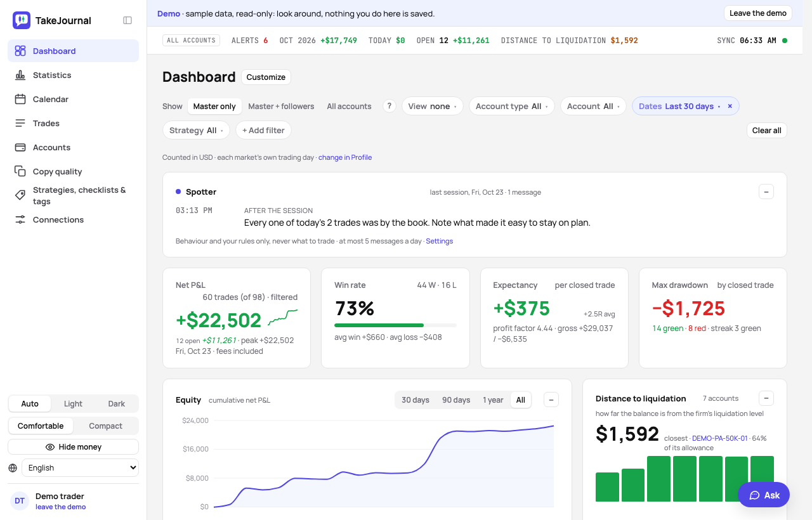Image resolution: width=812 pixels, height=520 pixels.
Task: Open Spotter Settings link
Action: tap(439, 241)
